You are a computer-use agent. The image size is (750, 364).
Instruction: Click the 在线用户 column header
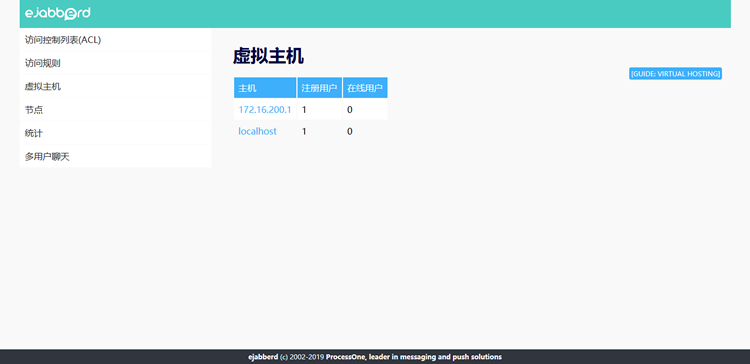365,88
